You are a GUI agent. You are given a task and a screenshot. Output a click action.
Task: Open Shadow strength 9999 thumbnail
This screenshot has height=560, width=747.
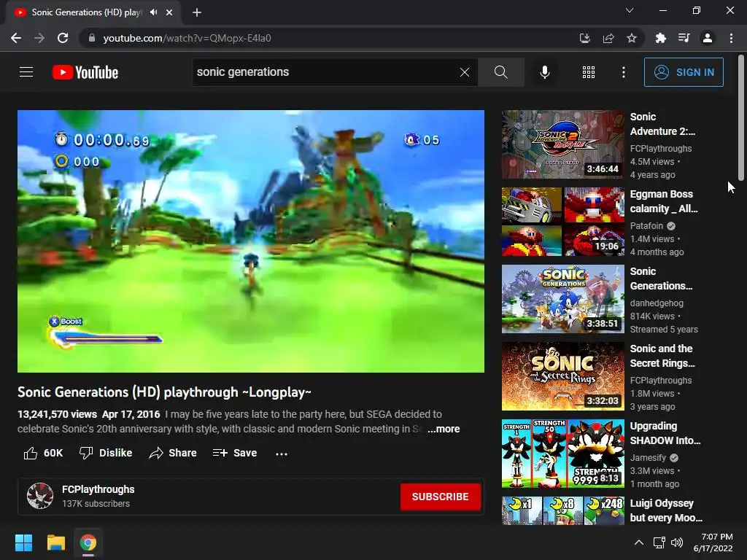562,454
